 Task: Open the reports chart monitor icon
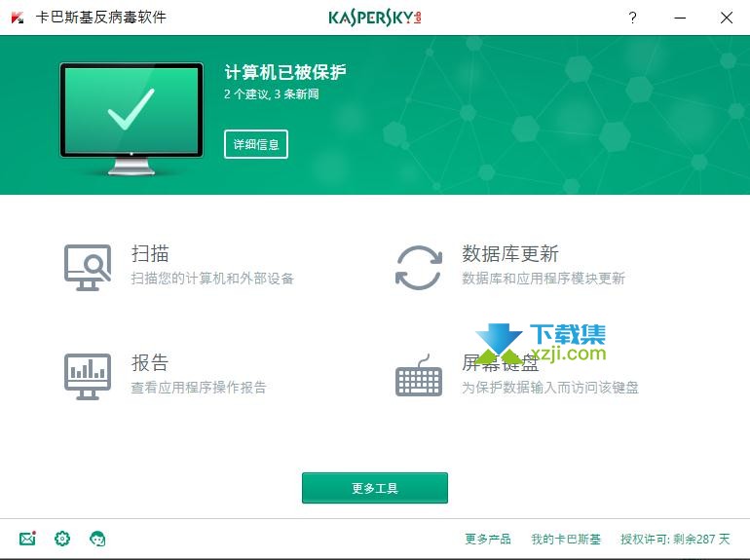click(x=88, y=377)
